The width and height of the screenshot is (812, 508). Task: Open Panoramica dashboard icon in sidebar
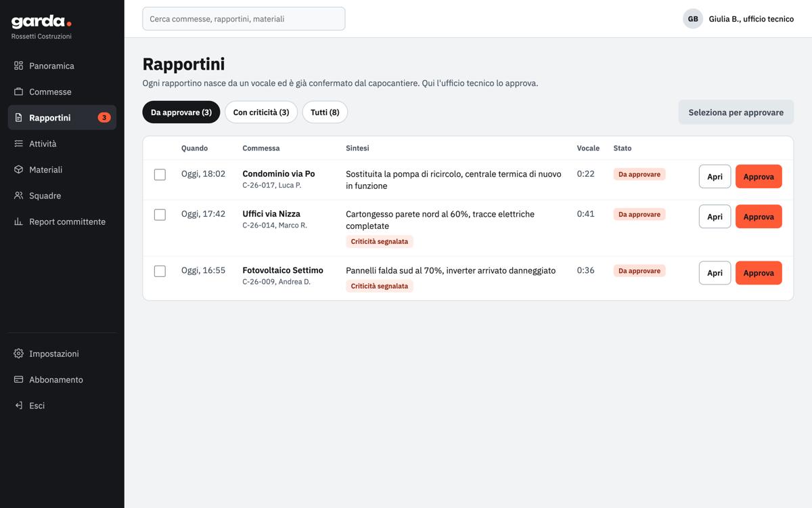pyautogui.click(x=18, y=66)
